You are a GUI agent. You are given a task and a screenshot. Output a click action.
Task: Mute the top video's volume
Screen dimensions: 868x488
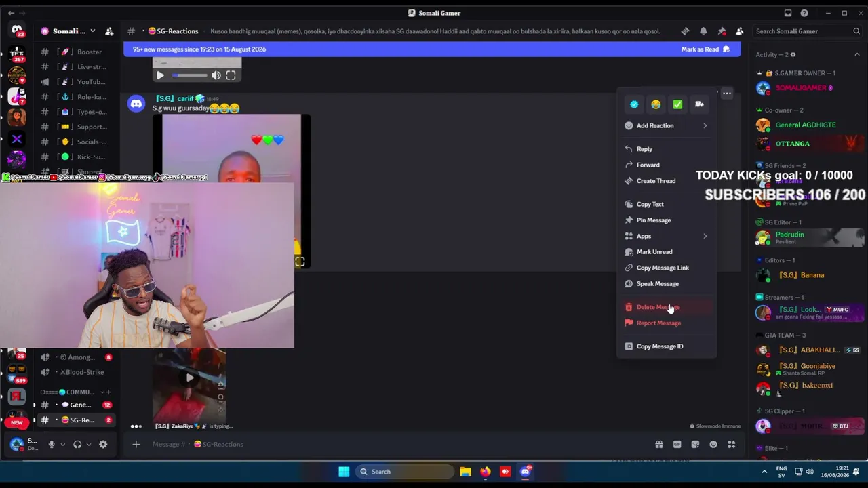coord(216,76)
